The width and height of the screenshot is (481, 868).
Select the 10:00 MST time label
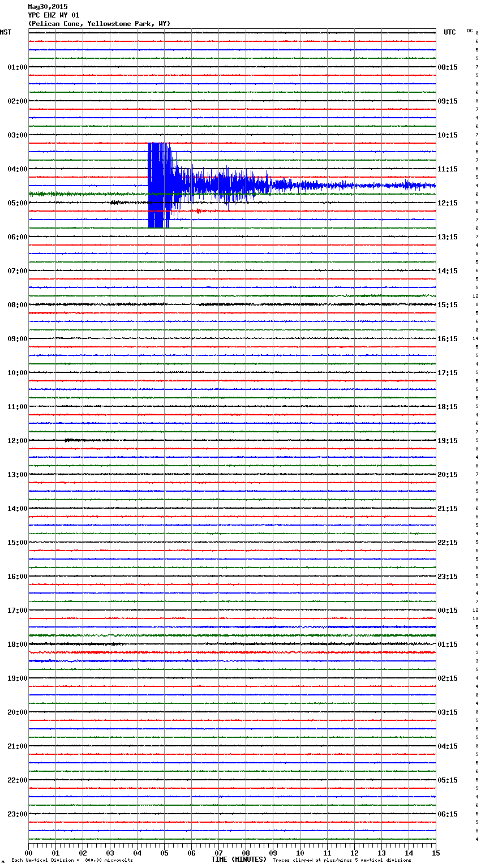point(18,373)
